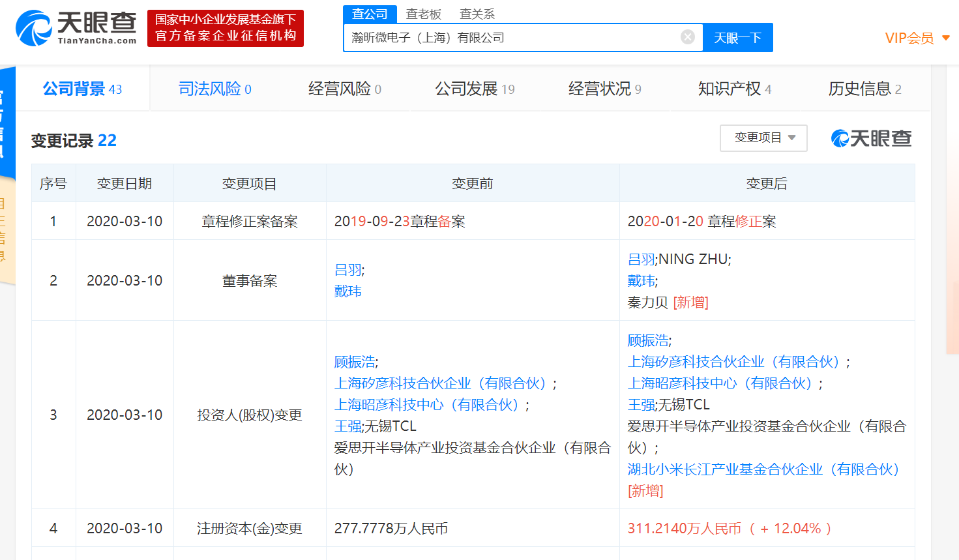This screenshot has height=560, width=959.
Task: Click the 变更日期 column header
Action: (125, 184)
